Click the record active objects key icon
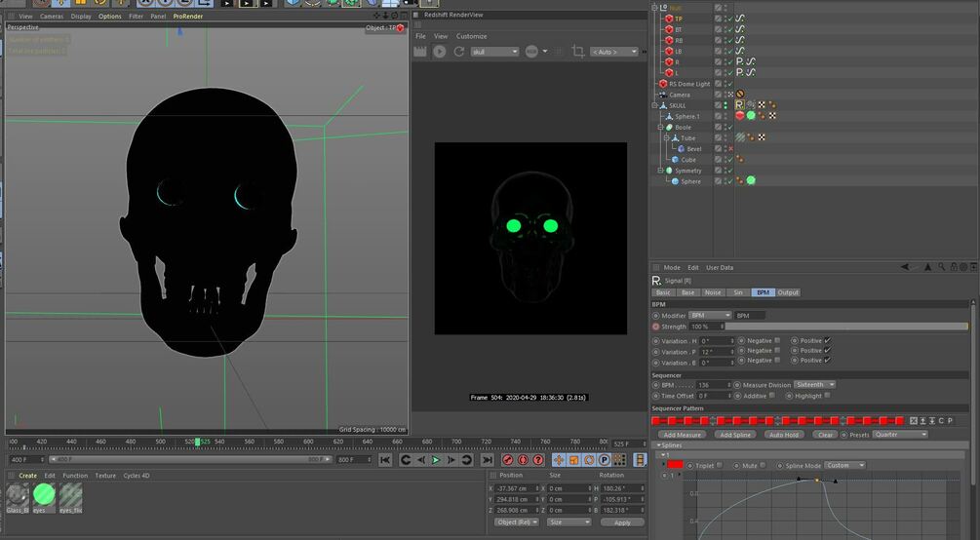The image size is (980, 540). coord(507,460)
